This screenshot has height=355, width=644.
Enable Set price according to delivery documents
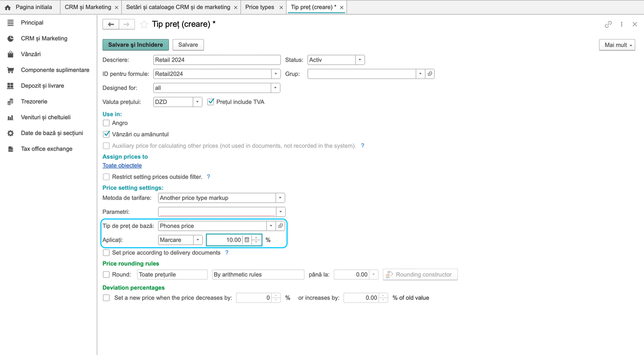(106, 252)
